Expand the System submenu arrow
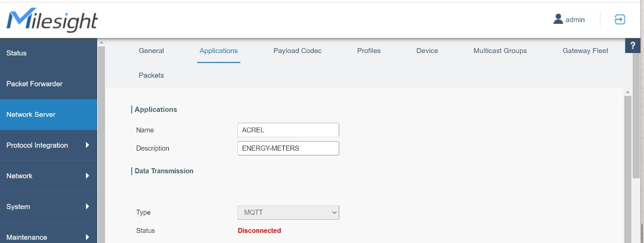The height and width of the screenshot is (243, 644). (x=87, y=207)
